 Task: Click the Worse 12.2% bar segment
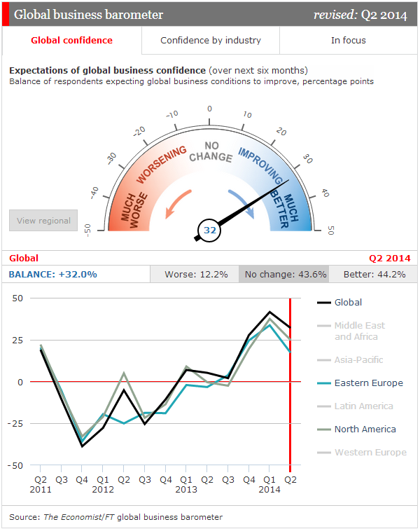pos(195,275)
